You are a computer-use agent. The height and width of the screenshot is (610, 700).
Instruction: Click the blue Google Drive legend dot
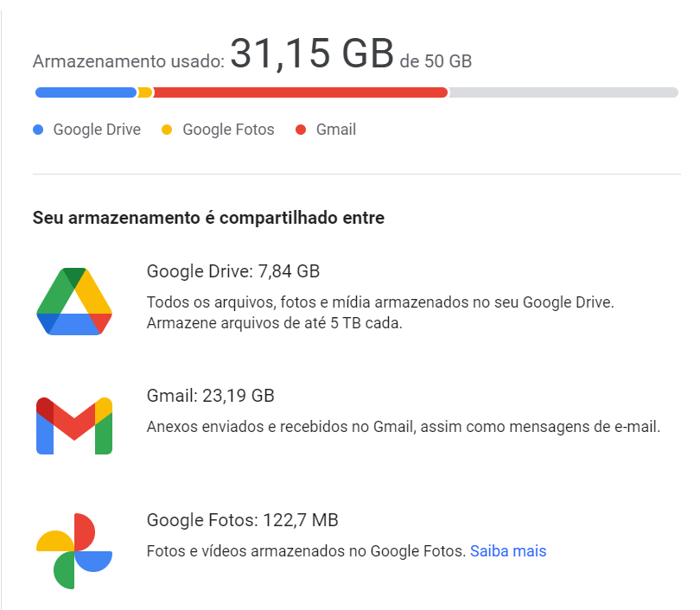[x=38, y=130]
